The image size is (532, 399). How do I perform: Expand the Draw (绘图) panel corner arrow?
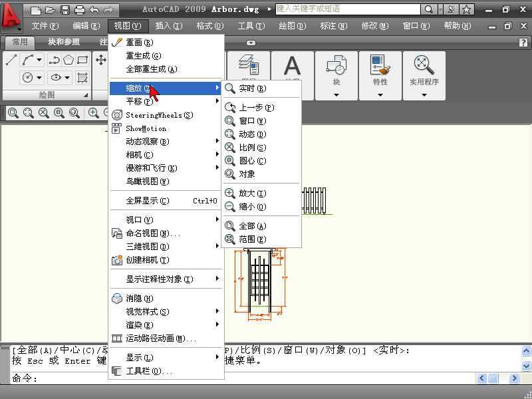86,95
